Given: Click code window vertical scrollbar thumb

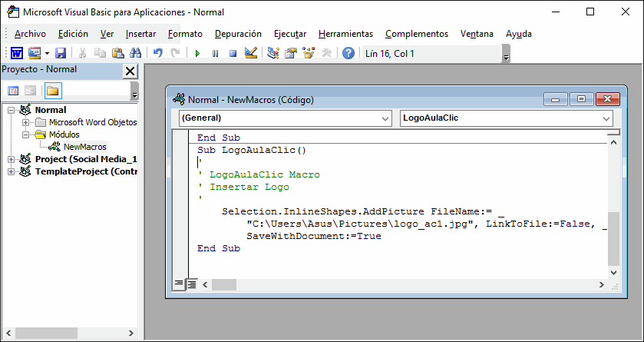Looking at the screenshot, I should pyautogui.click(x=613, y=239).
